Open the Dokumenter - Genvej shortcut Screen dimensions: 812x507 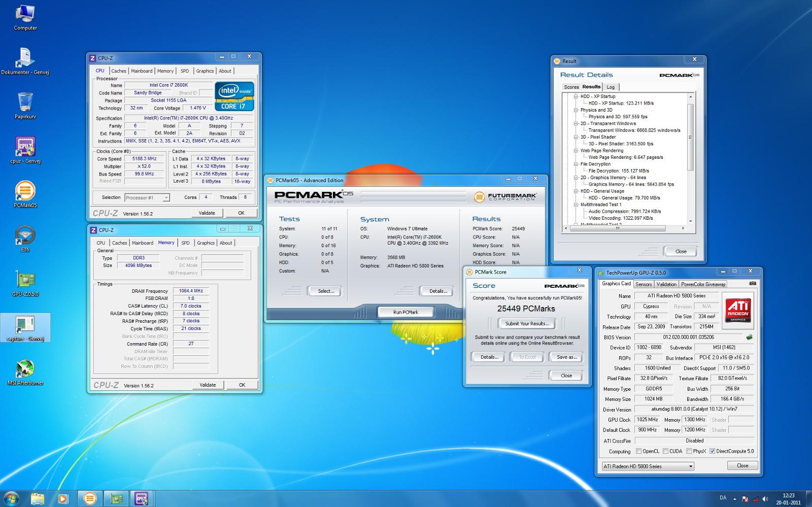click(x=25, y=61)
